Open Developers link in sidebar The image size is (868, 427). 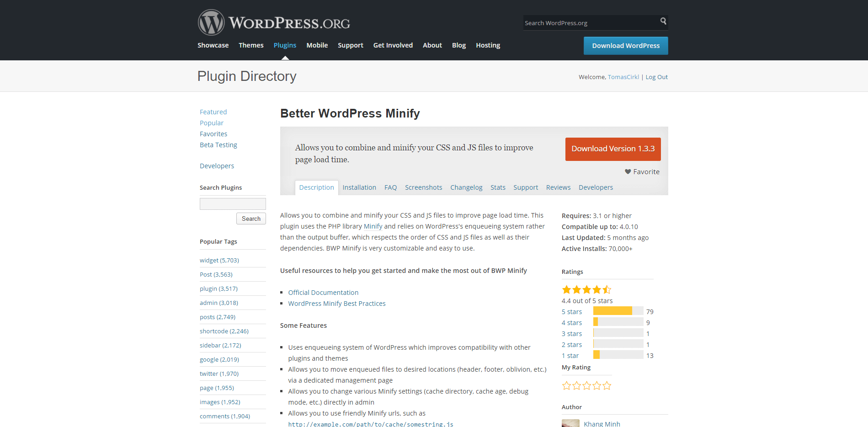point(217,166)
